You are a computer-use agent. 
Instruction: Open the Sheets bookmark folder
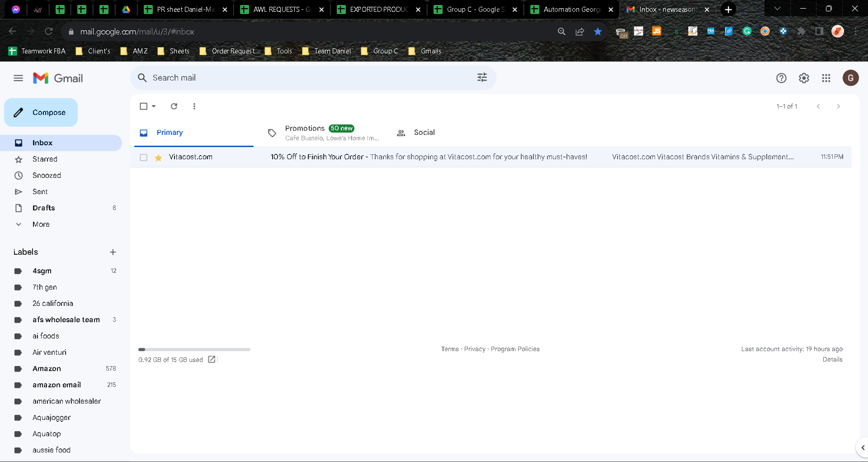click(x=173, y=51)
